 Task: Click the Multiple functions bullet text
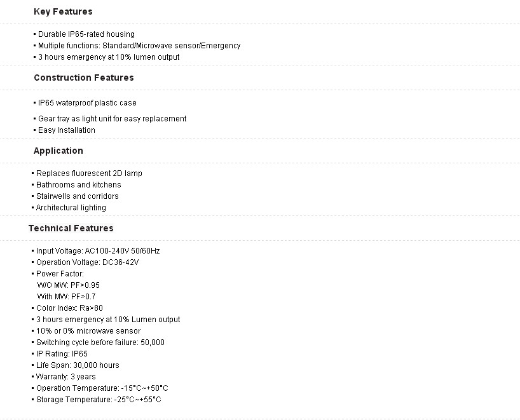(139, 46)
